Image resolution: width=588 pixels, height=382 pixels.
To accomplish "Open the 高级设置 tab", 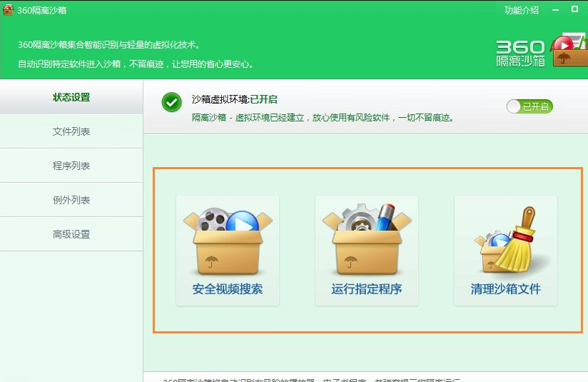I will pos(71,234).
